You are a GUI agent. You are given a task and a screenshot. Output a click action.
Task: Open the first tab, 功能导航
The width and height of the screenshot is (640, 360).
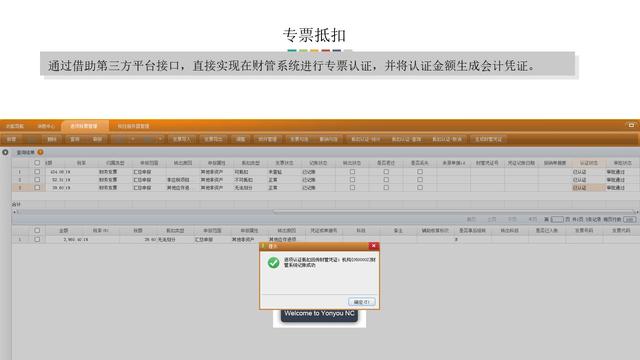tap(15, 126)
